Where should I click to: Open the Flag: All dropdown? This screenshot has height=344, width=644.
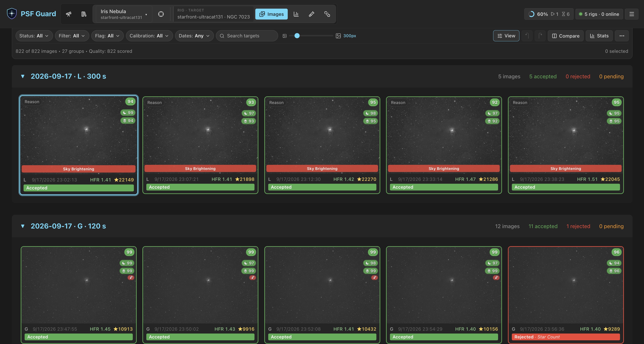point(107,36)
